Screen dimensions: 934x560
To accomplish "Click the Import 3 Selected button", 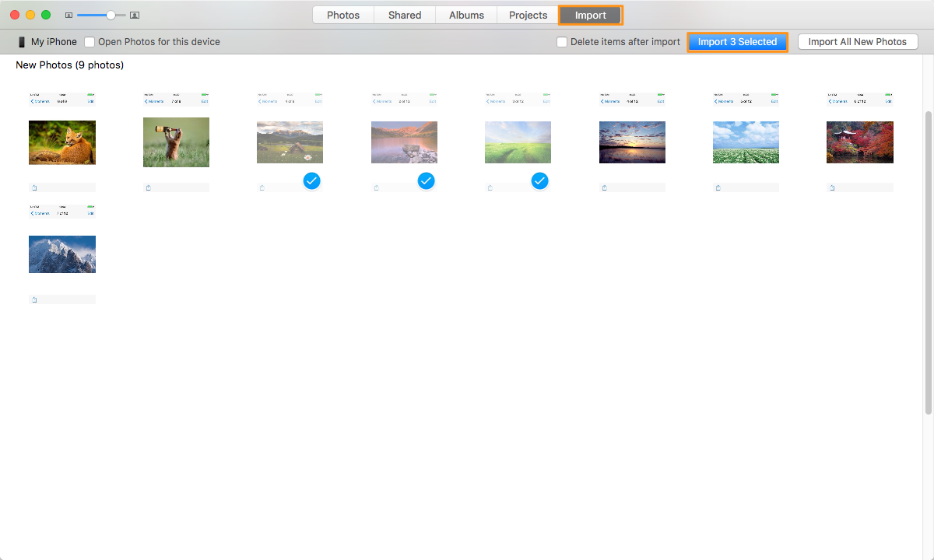I will coord(737,41).
